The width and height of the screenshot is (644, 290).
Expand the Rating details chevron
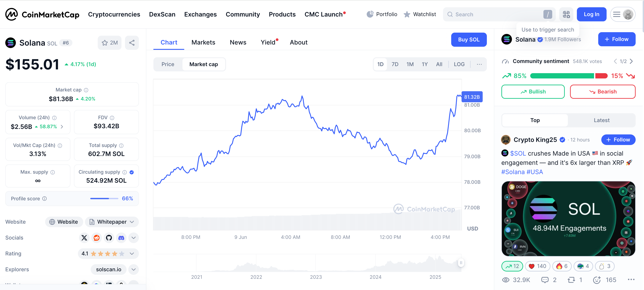(132, 254)
